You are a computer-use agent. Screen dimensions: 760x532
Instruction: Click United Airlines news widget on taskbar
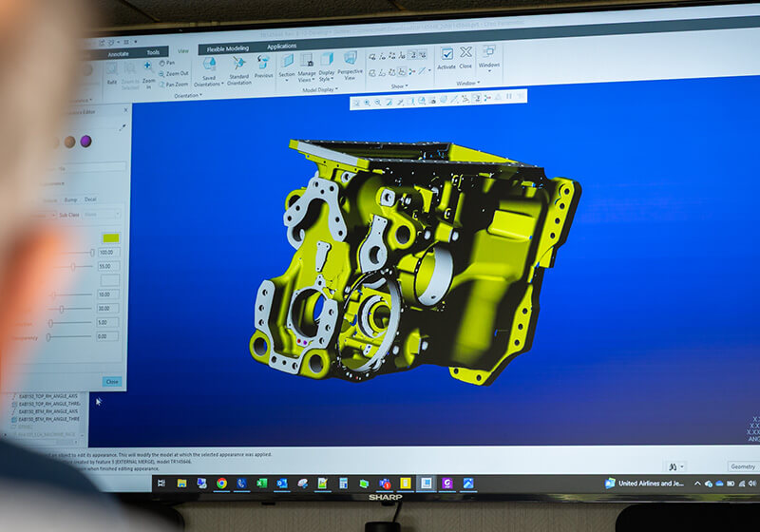pyautogui.click(x=645, y=483)
